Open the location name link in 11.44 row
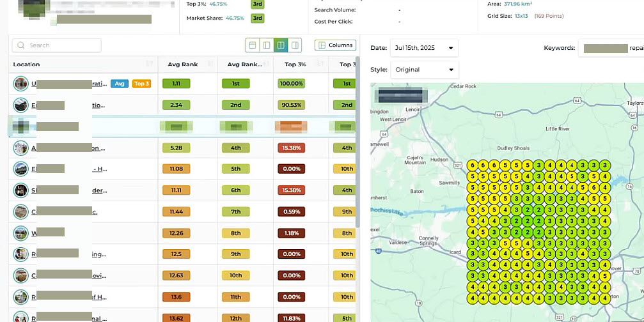Viewport: 644px width, 322px height. 64,211
